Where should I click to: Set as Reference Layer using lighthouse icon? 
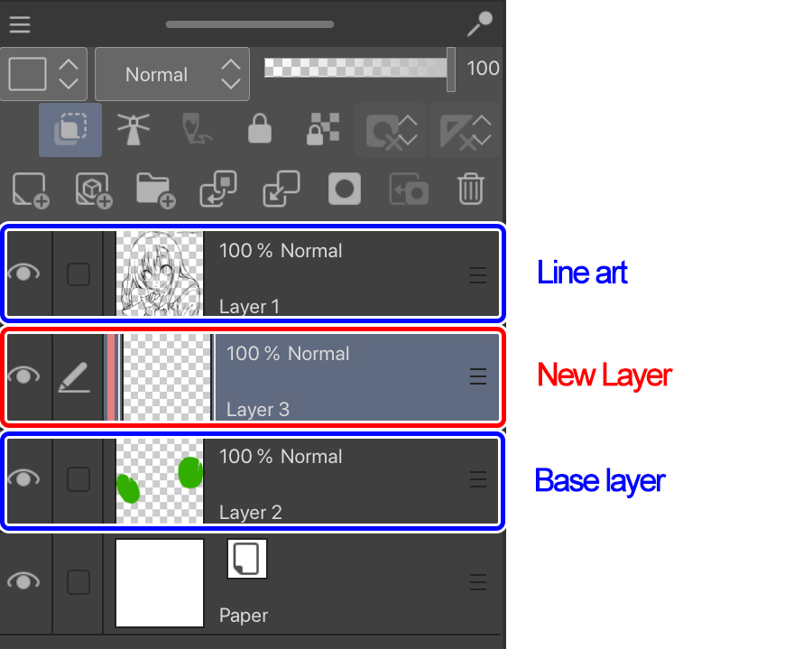click(134, 129)
